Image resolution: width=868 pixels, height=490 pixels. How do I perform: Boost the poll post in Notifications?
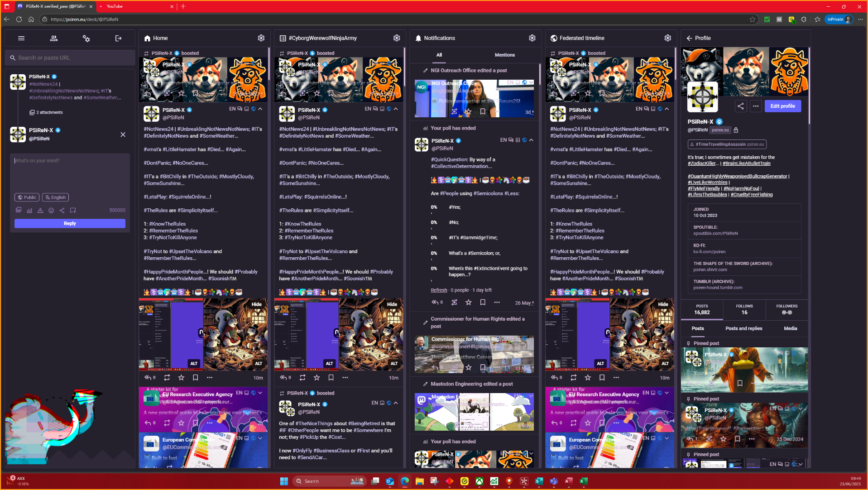pos(454,302)
